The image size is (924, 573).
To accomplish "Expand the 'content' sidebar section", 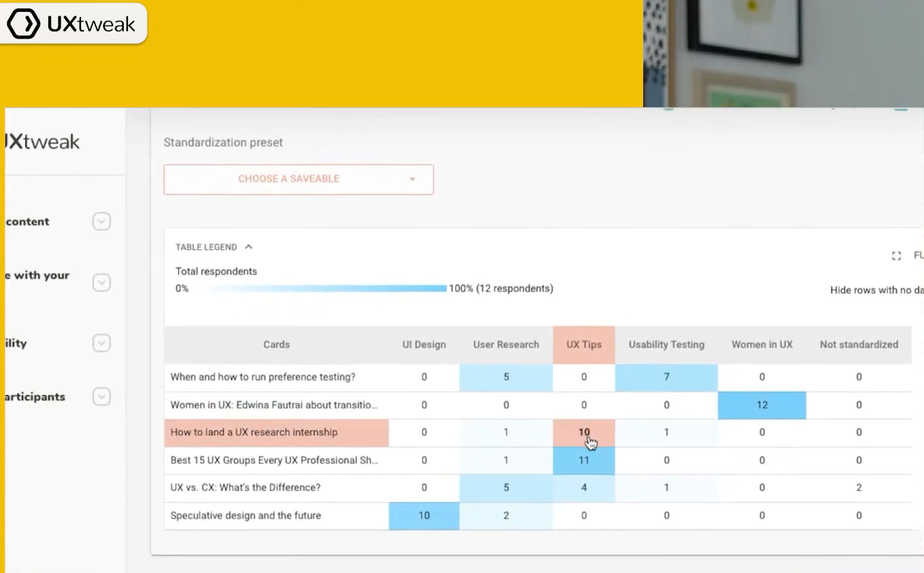I will (x=101, y=221).
